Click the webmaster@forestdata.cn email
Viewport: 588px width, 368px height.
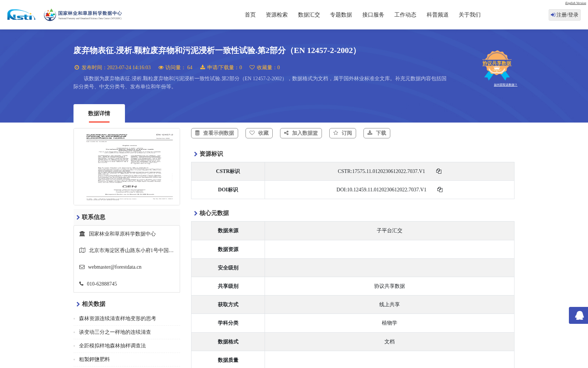click(115, 267)
